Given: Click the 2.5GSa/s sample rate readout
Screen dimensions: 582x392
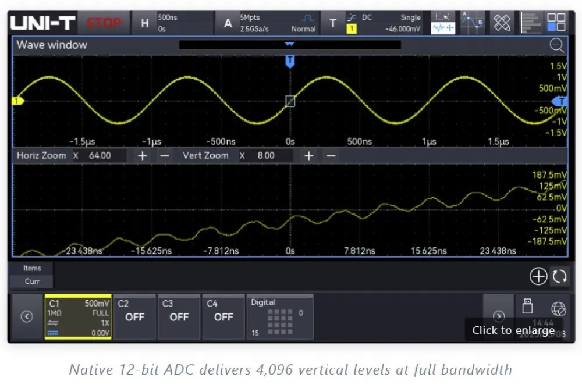Looking at the screenshot, I should click(x=254, y=29).
